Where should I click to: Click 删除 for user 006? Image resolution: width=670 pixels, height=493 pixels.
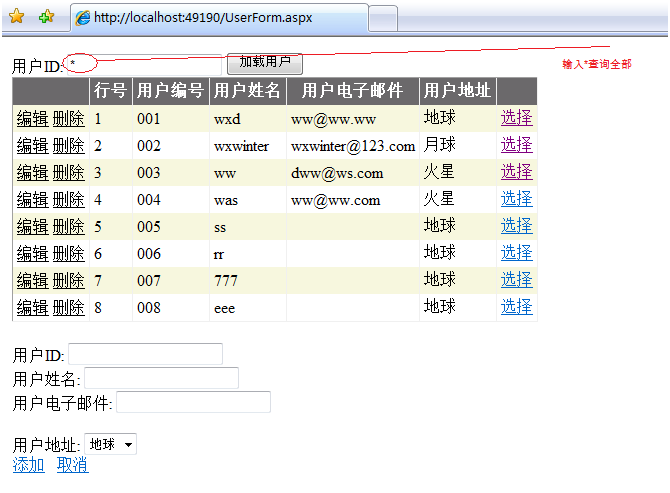point(69,254)
